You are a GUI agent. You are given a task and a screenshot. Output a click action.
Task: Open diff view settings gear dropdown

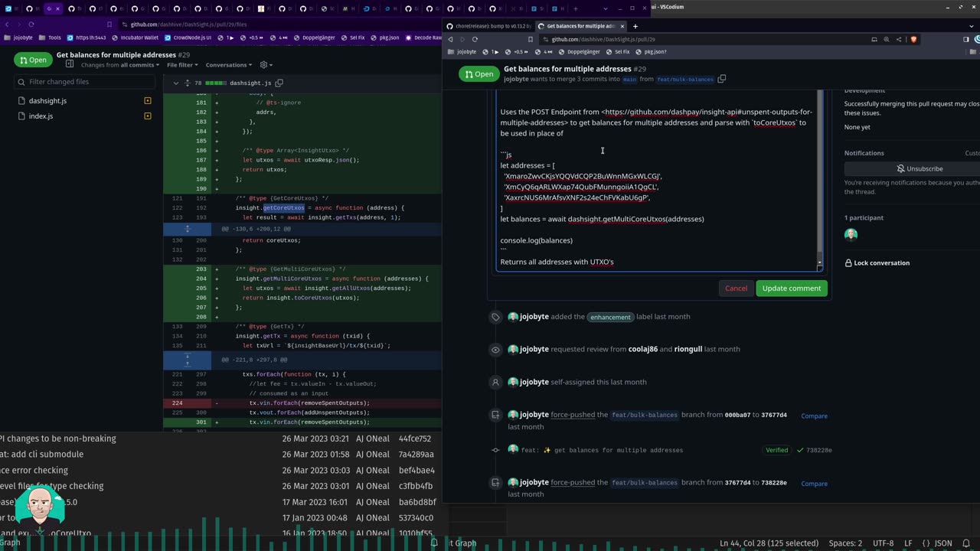[266, 65]
